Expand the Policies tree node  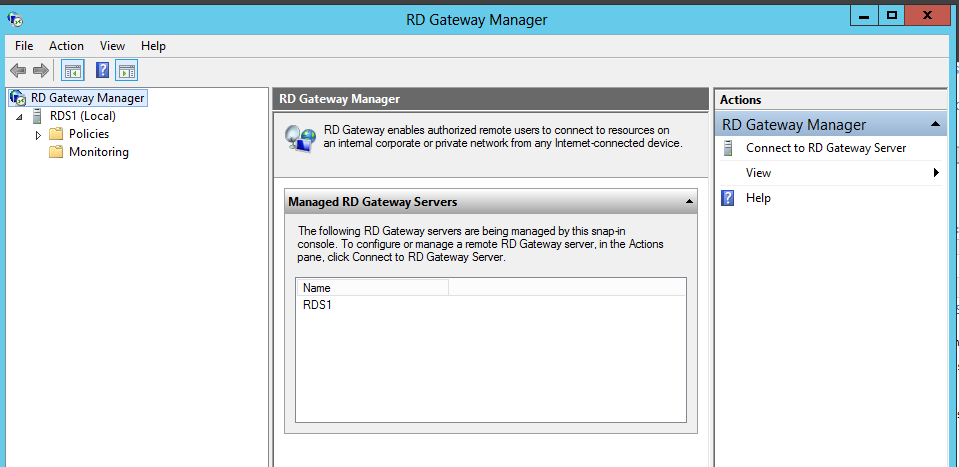38,134
